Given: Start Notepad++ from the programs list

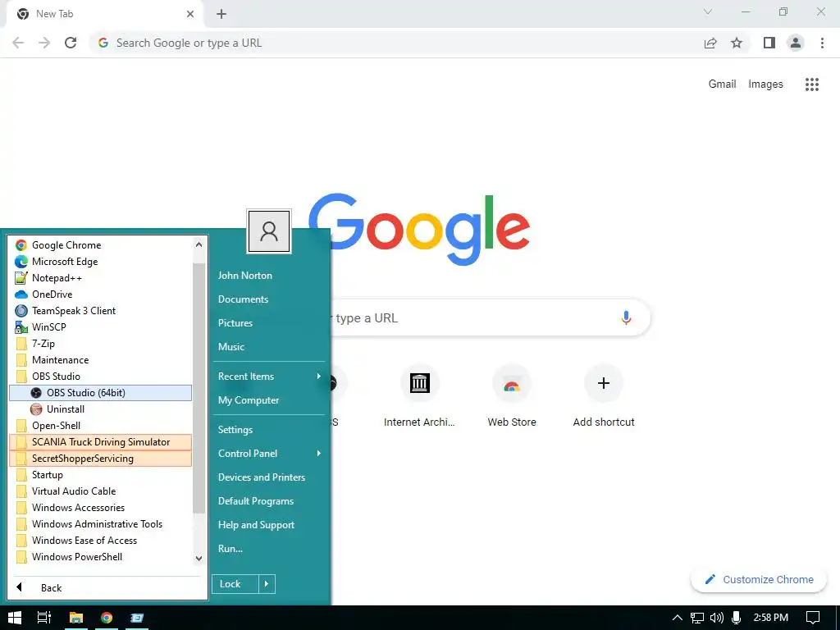Looking at the screenshot, I should (x=100, y=278).
